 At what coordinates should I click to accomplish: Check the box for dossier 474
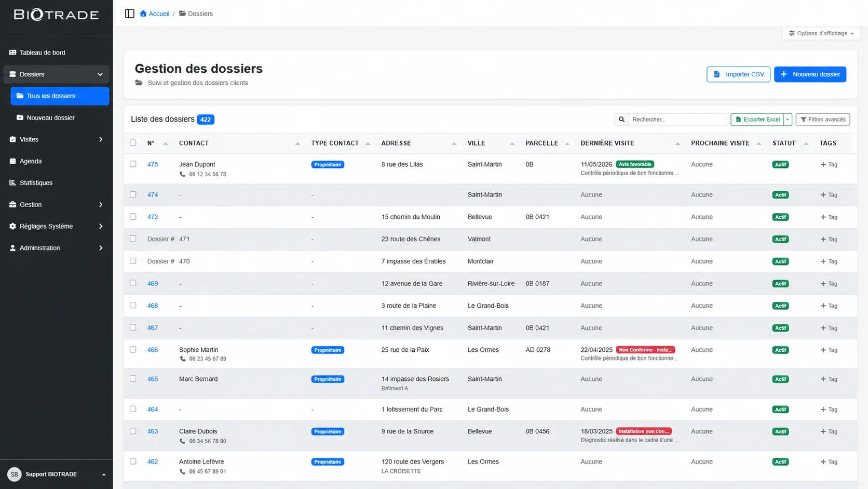click(x=133, y=194)
